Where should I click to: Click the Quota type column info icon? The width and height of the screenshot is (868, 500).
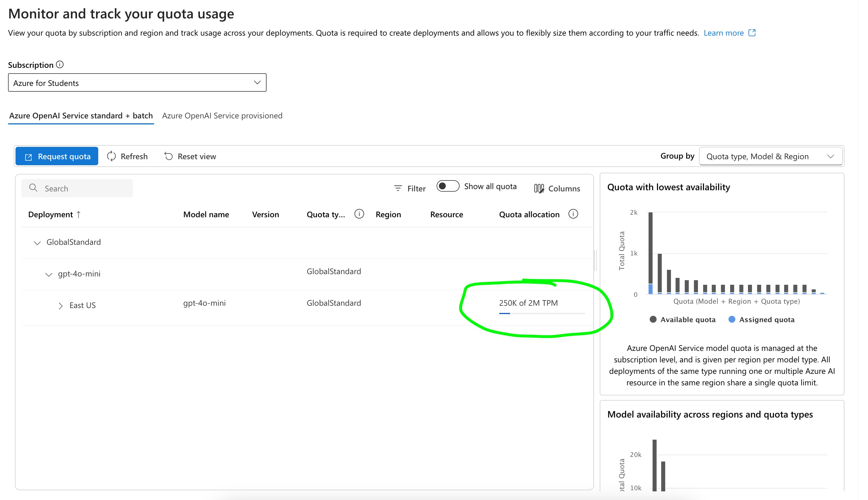pyautogui.click(x=359, y=214)
